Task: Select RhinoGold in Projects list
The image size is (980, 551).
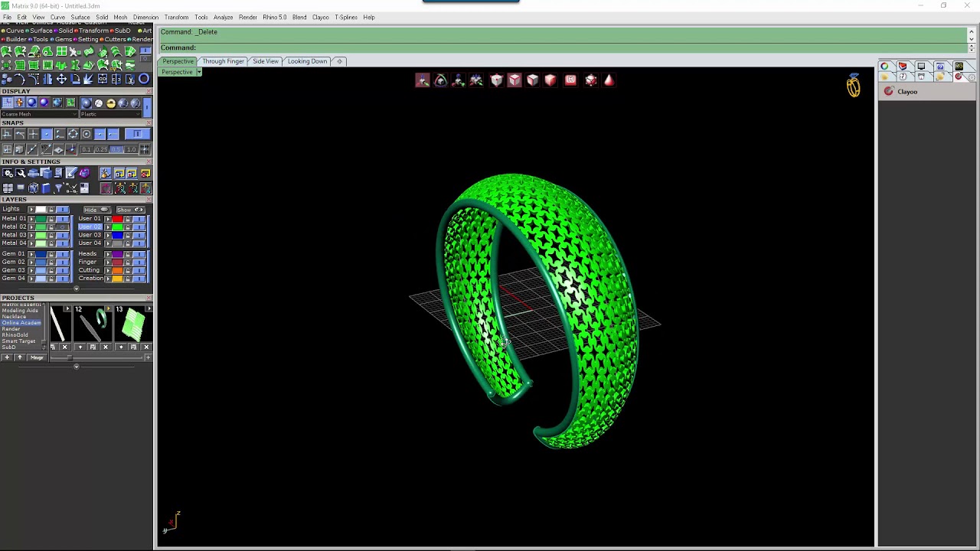Action: point(15,334)
